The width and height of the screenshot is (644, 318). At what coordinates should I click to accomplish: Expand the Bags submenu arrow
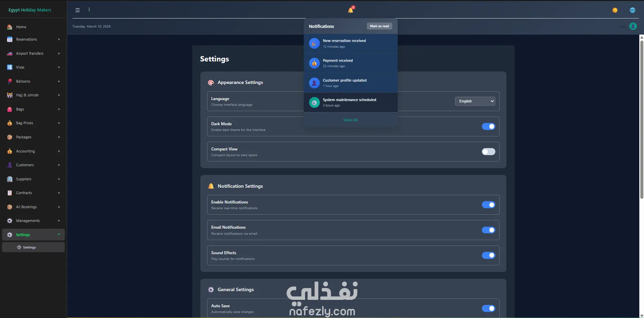[59, 109]
